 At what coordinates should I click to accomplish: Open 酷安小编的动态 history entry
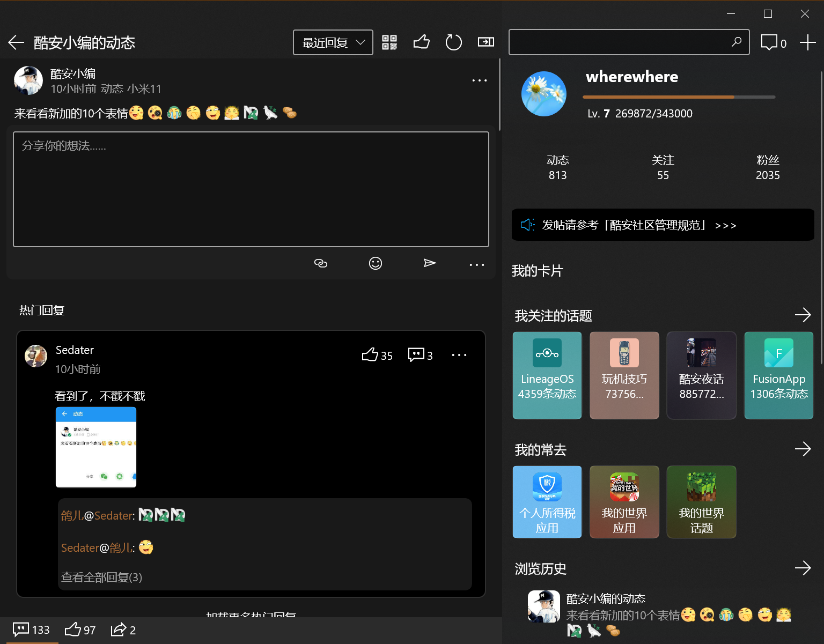pos(663,614)
